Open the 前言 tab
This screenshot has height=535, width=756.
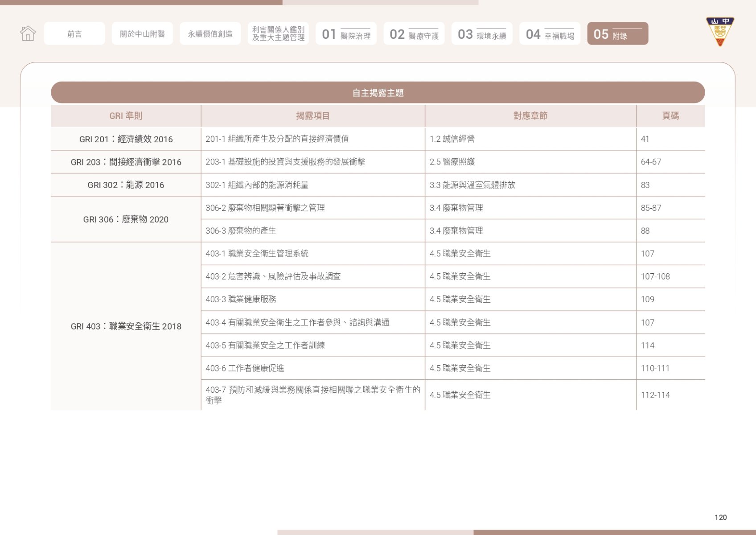click(x=74, y=34)
